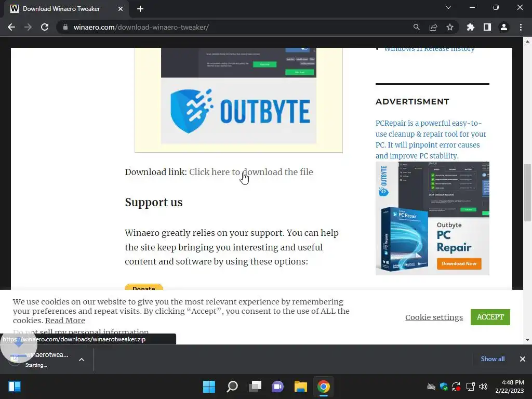
Task: Show all downloads
Action: 493,359
